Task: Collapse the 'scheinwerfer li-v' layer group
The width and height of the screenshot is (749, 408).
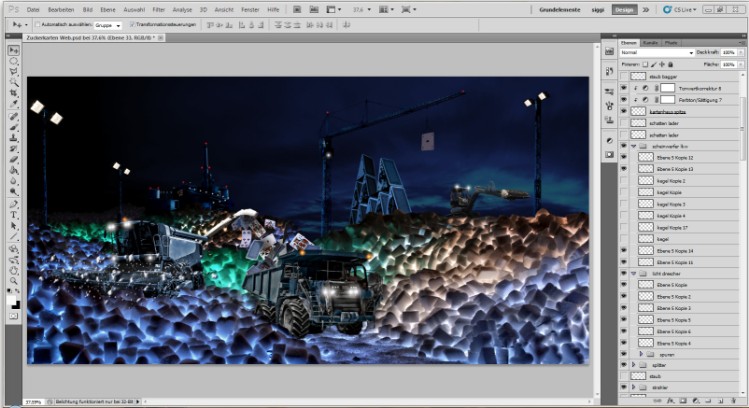Action: click(633, 146)
